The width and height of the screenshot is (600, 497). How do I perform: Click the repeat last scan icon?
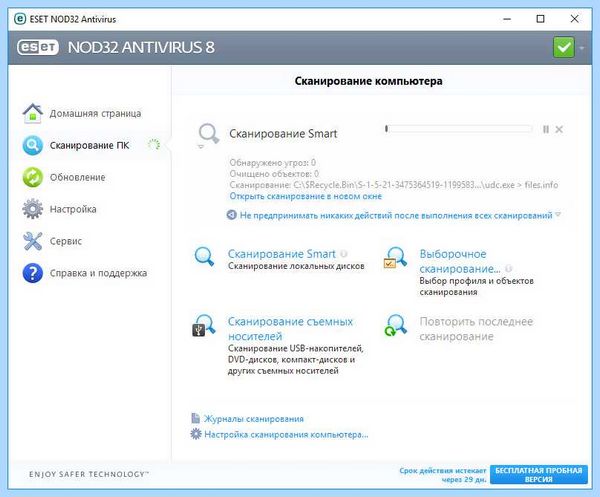pos(395,325)
